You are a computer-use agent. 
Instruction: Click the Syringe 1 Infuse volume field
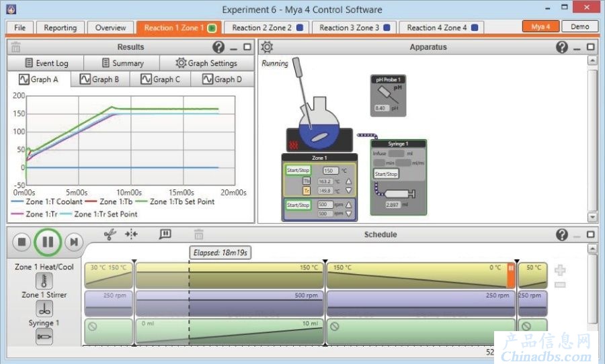(x=396, y=154)
